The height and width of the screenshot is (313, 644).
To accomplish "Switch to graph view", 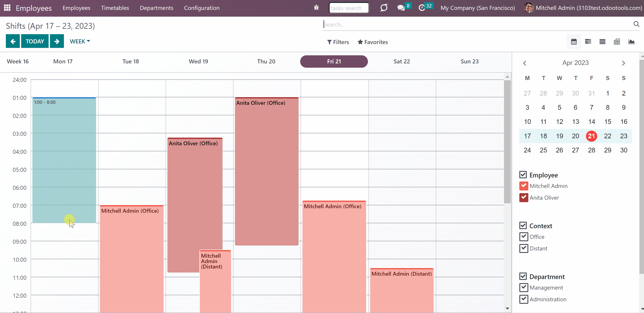I will click(x=631, y=42).
